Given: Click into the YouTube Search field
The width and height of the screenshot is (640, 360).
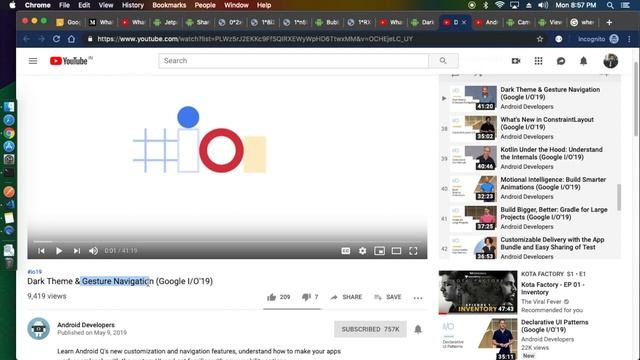Looking at the screenshot, I should pyautogui.click(x=293, y=61).
